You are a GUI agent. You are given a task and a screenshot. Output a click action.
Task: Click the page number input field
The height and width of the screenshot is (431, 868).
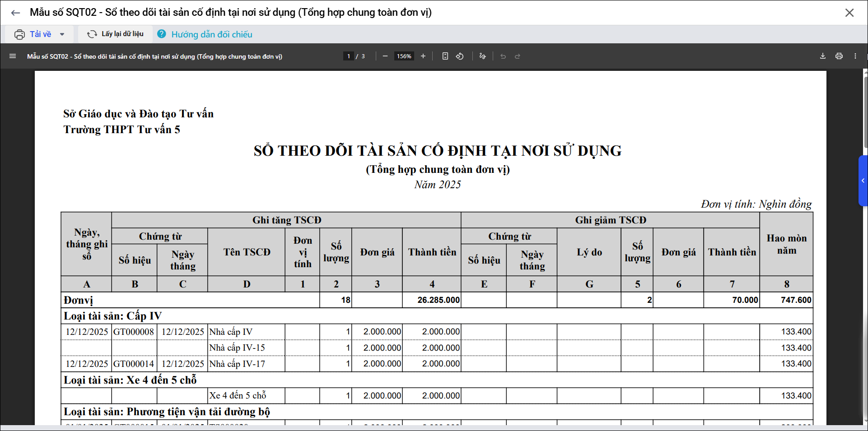pyautogui.click(x=348, y=56)
